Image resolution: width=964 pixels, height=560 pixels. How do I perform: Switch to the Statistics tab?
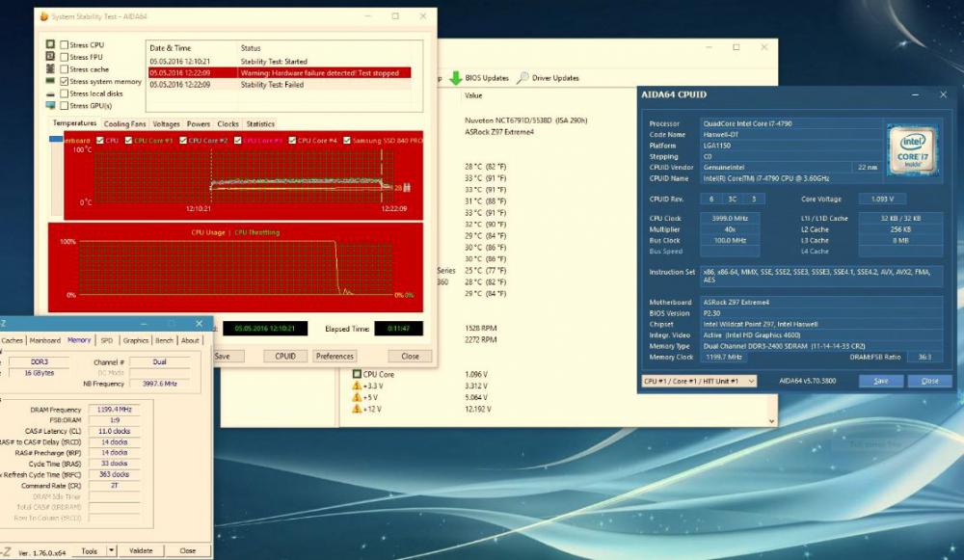click(x=259, y=124)
